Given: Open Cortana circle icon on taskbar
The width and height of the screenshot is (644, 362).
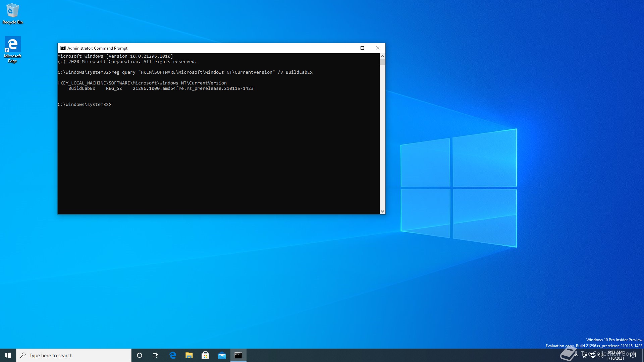Looking at the screenshot, I should [x=140, y=355].
